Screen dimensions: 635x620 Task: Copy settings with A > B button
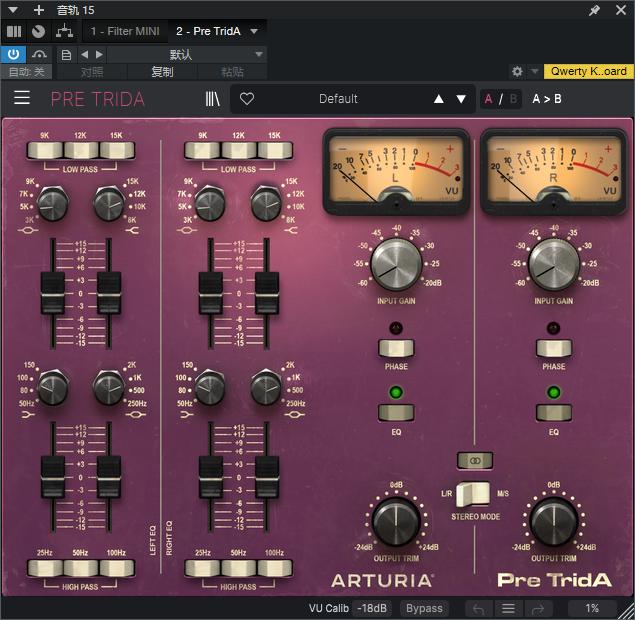coord(547,99)
